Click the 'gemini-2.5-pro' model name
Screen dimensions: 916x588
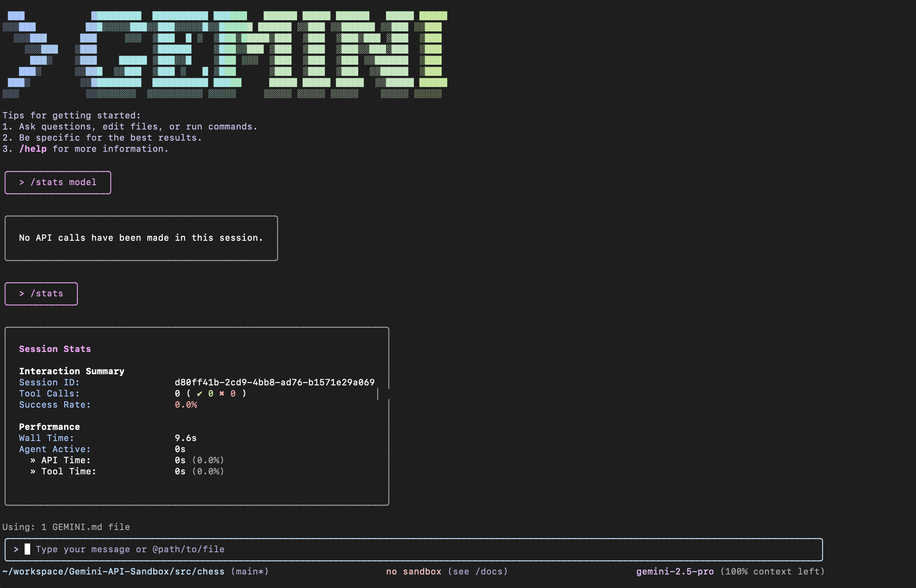(x=675, y=571)
